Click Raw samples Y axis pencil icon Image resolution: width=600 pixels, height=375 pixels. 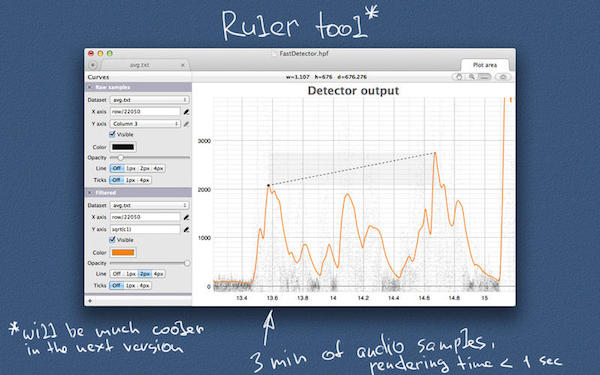[186, 124]
